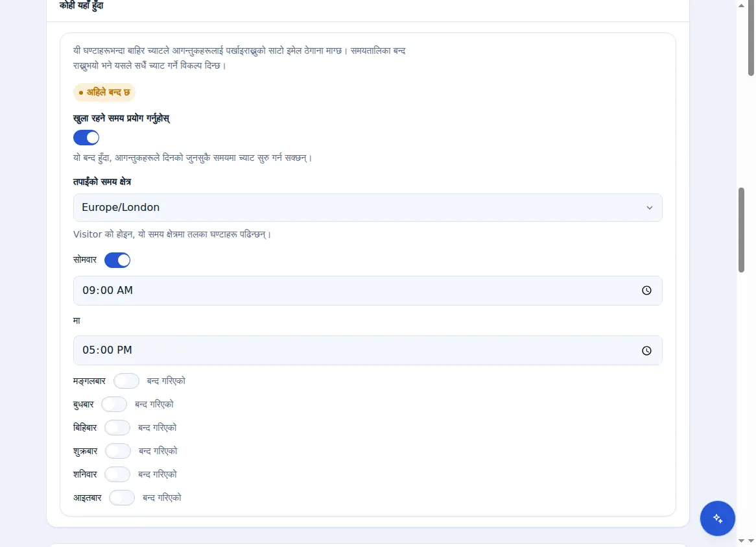Click the "बन्द गरिएको" text beside आइतबार

point(162,498)
